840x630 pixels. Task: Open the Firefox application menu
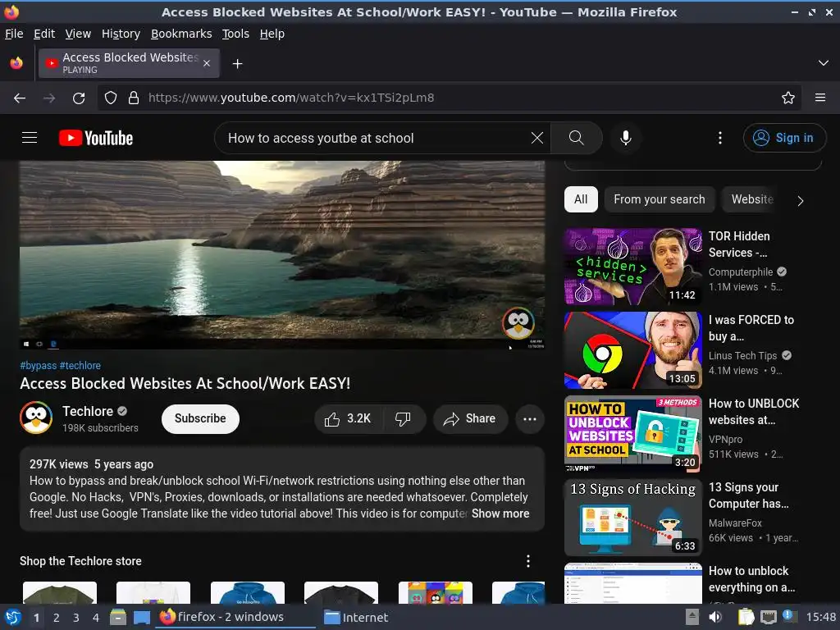(820, 98)
